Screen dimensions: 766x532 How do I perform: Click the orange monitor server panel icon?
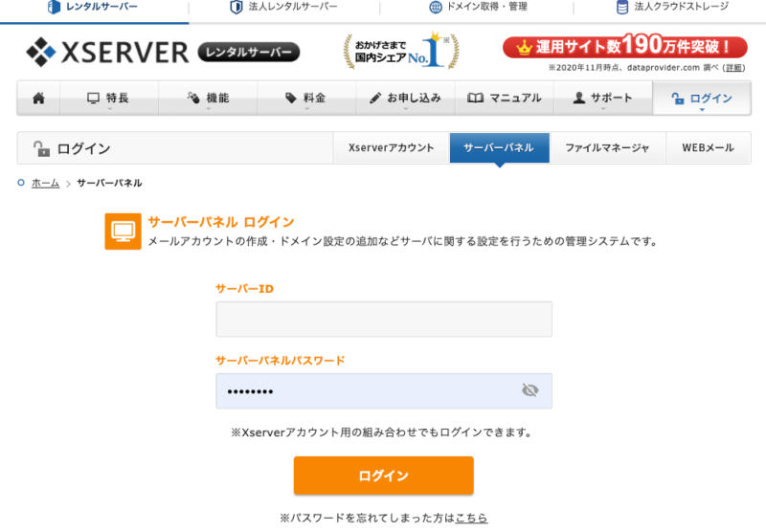[x=124, y=232]
